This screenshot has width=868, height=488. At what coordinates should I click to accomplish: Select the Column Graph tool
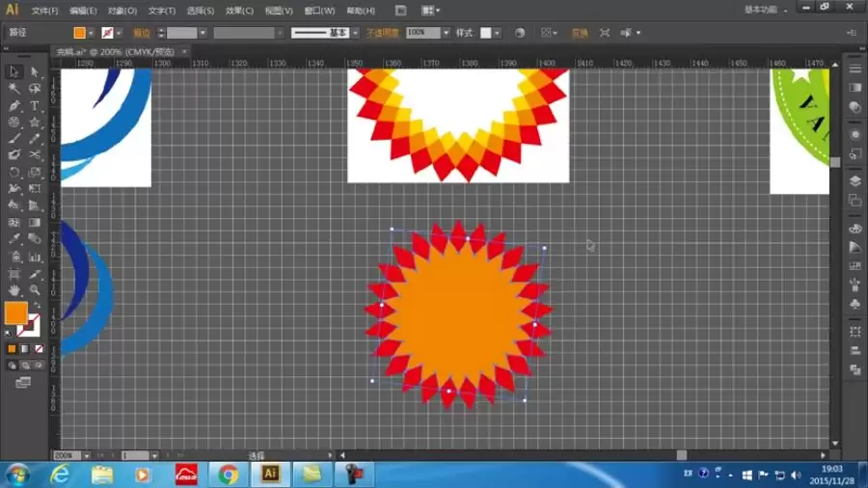click(35, 257)
